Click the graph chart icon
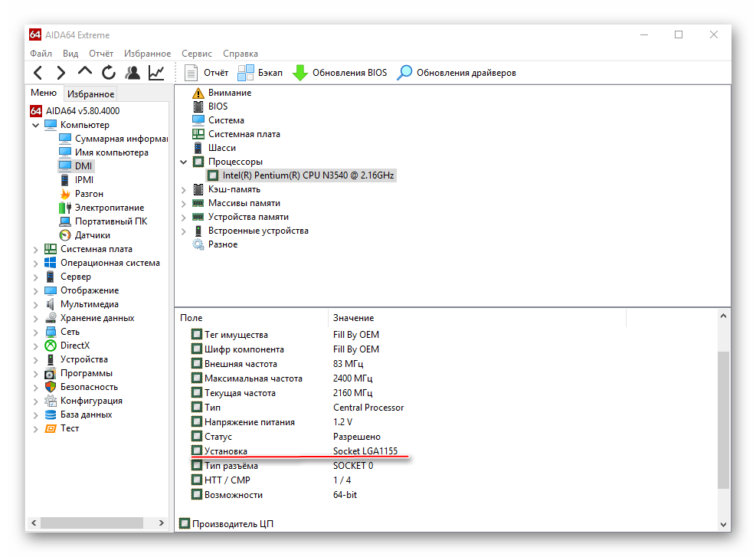Viewport: 756px width, 557px height. [156, 73]
